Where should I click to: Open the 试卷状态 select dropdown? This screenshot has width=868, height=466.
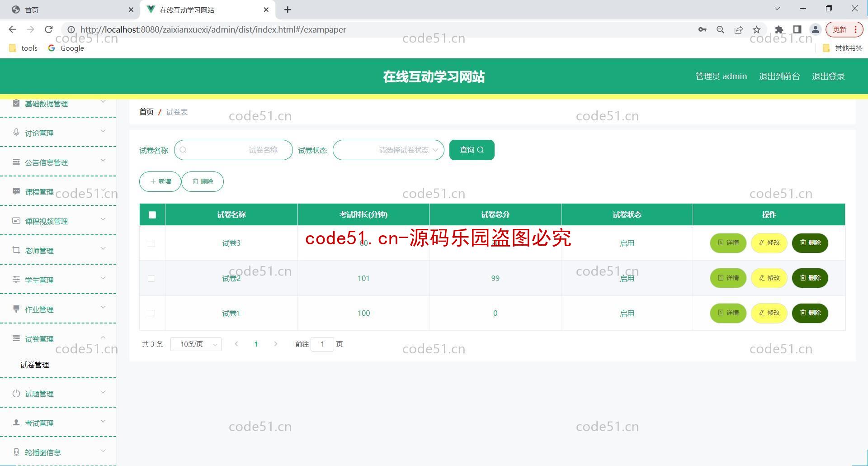(x=388, y=150)
